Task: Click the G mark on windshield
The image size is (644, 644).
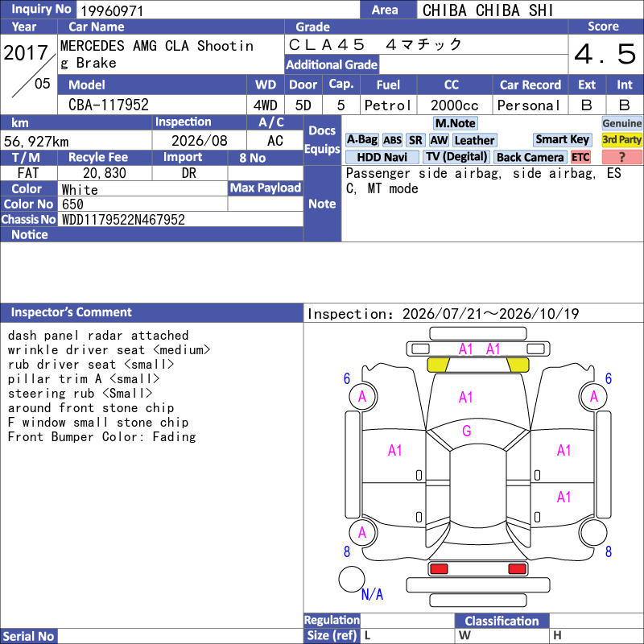Action: [x=466, y=431]
